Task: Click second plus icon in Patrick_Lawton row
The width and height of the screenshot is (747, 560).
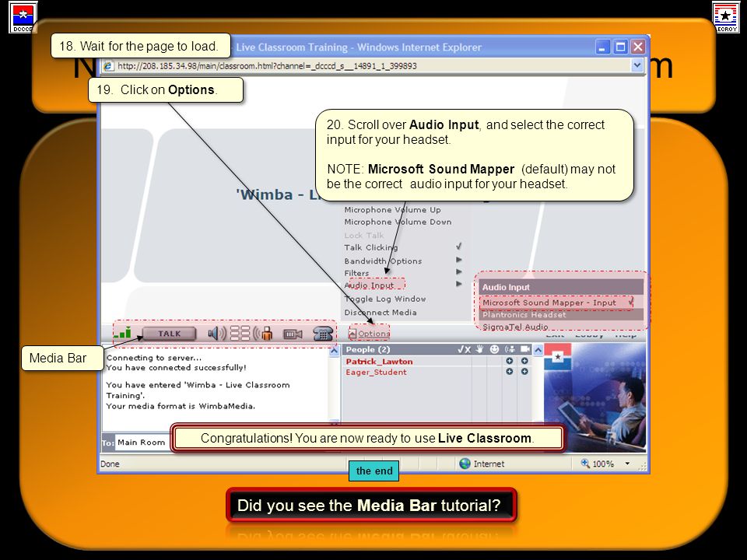Action: point(524,362)
